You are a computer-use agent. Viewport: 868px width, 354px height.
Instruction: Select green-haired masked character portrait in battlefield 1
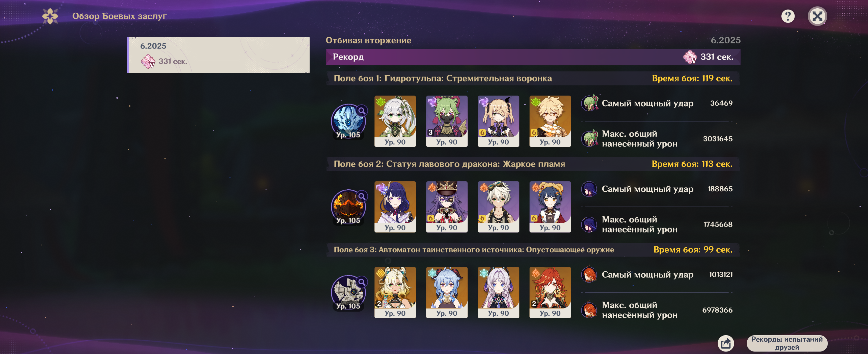coord(446,121)
